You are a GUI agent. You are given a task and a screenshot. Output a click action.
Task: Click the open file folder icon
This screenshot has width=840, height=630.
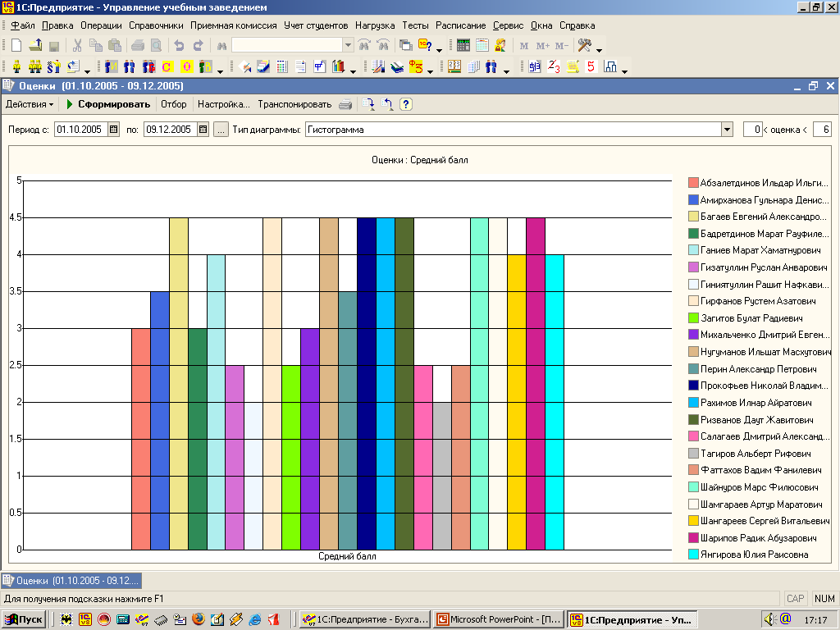35,46
